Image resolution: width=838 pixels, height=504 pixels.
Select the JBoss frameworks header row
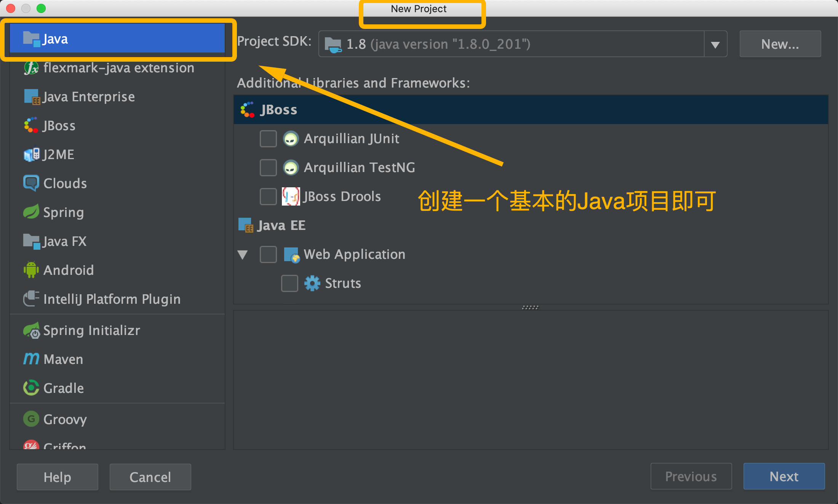[x=530, y=110]
